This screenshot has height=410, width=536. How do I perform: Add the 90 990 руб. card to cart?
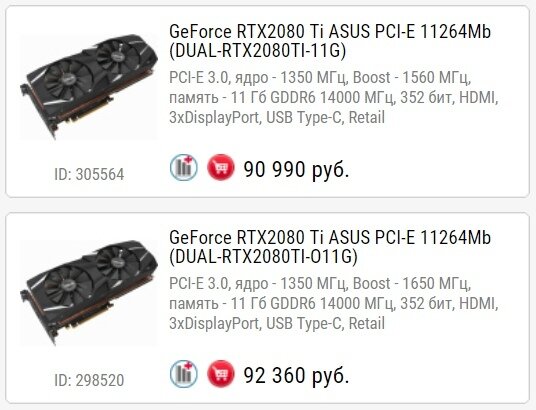point(221,168)
